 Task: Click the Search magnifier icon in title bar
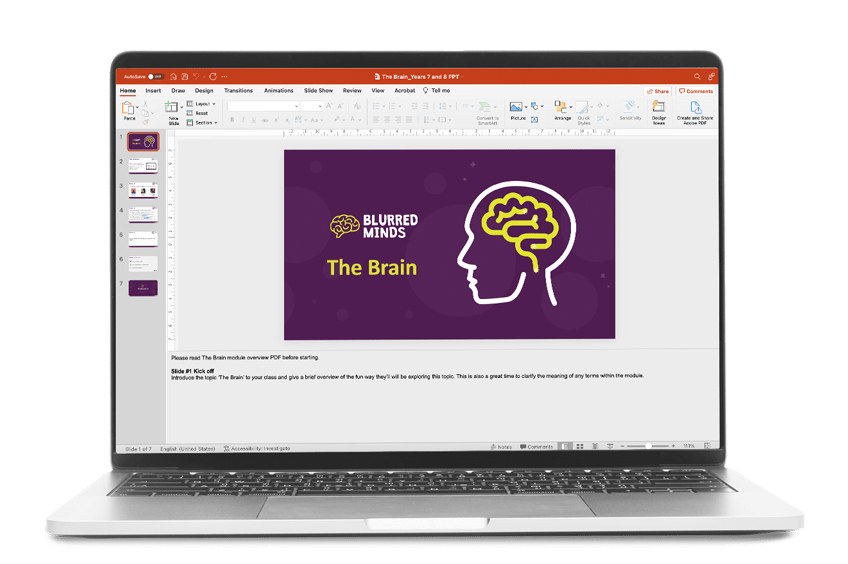pyautogui.click(x=697, y=77)
